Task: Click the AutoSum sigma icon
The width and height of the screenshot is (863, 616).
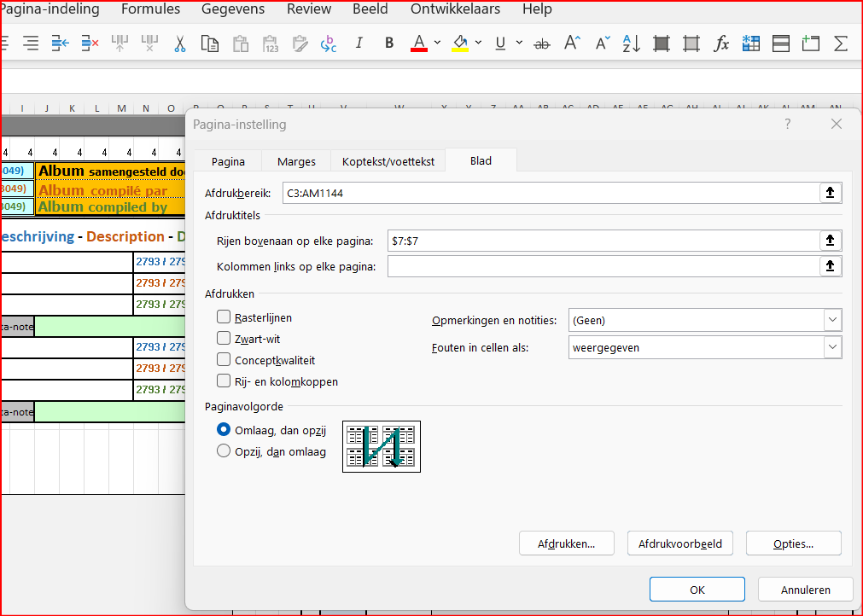Action: (x=841, y=43)
